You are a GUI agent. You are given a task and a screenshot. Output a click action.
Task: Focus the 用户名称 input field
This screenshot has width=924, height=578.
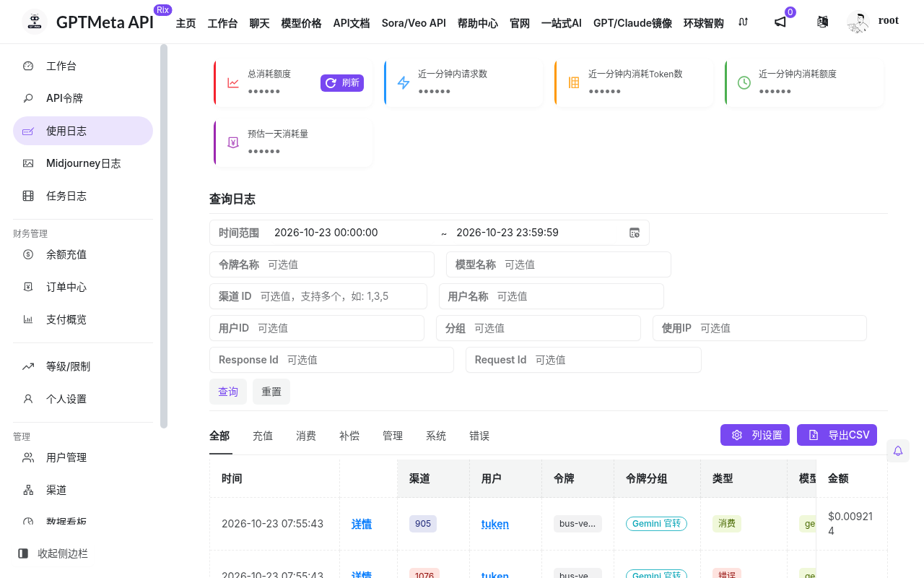point(552,296)
